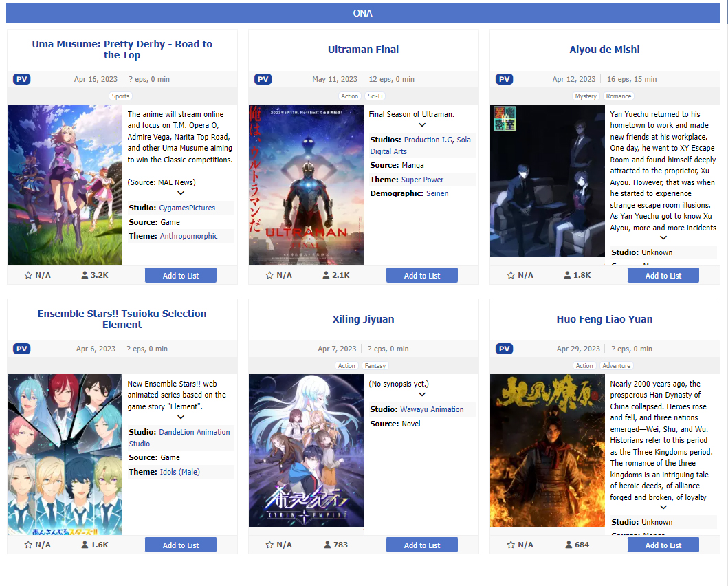
Task: Click the members icon beside 1.6K
Action: tap(85, 545)
